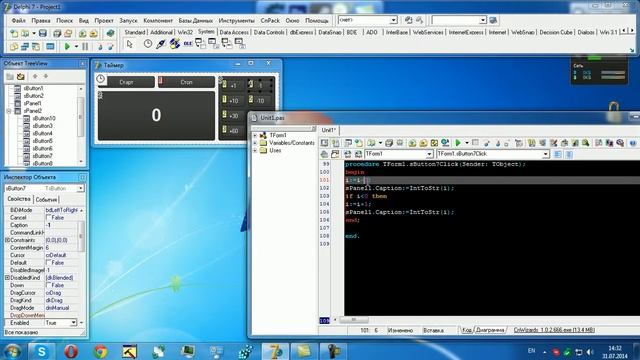The width and height of the screenshot is (640, 360).
Task: Collapse the sPanel2 node in the Object TreeView
Action: pyautogui.click(x=9, y=111)
